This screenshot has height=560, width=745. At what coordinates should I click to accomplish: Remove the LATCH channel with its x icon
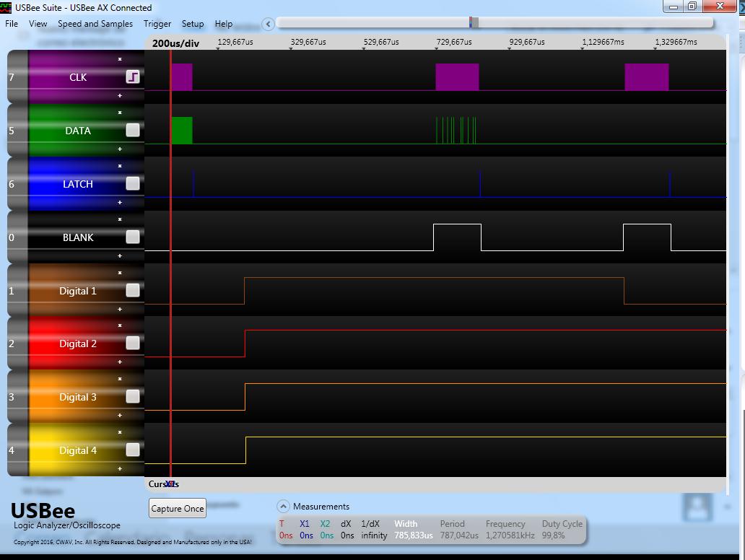pyautogui.click(x=120, y=166)
